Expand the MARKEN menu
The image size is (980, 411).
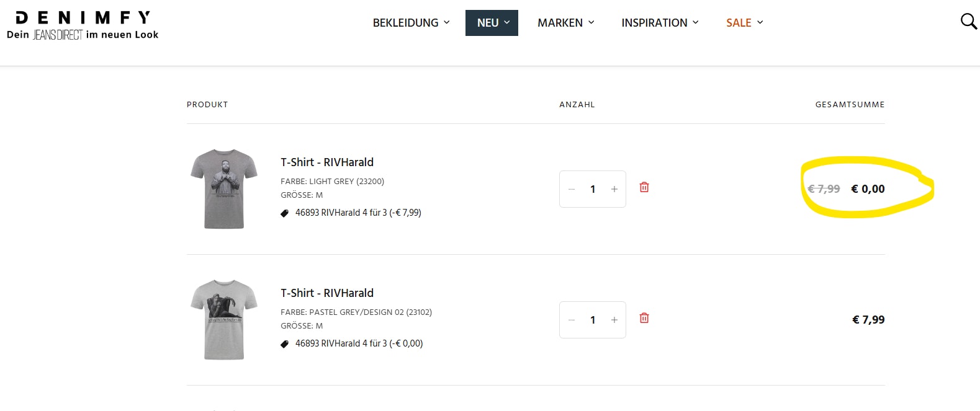(565, 23)
